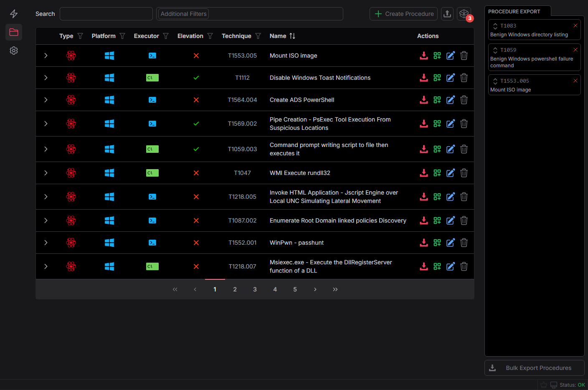Viewport: 588px width, 390px height.
Task: Open the lightning bolt sidebar section
Action: [14, 14]
